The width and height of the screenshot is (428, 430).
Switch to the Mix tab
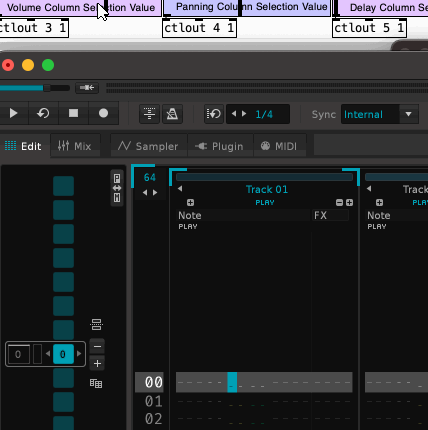pos(75,146)
